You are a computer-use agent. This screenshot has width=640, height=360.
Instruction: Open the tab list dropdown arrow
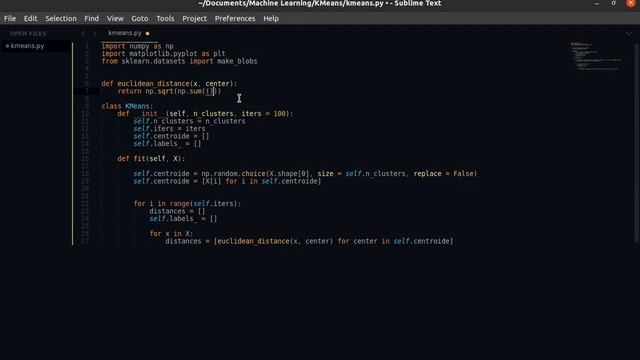[x=629, y=33]
